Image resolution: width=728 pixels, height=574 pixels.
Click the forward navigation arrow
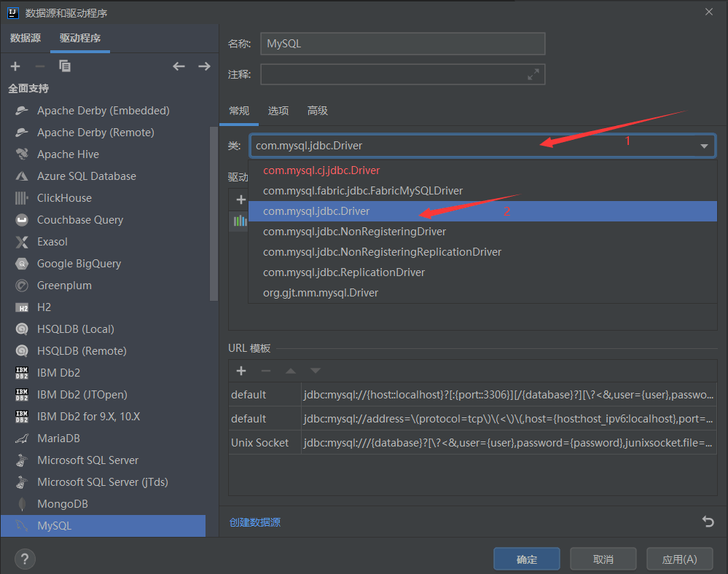click(204, 66)
